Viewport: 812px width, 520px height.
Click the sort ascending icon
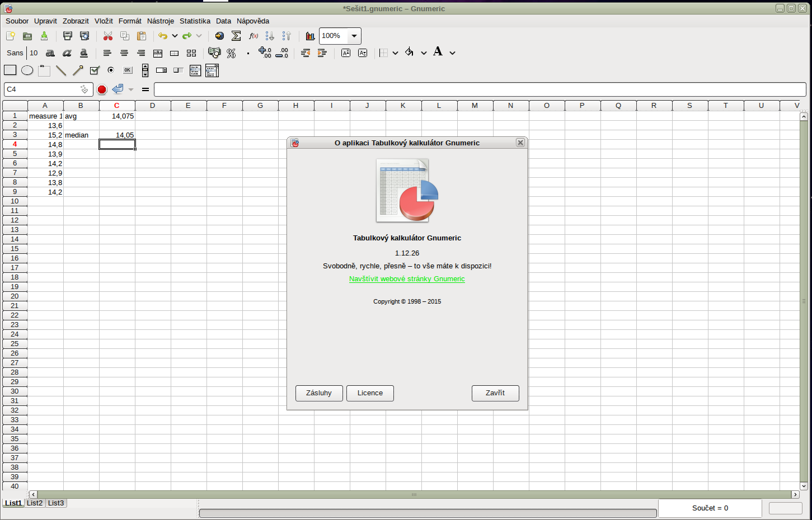[x=270, y=36]
